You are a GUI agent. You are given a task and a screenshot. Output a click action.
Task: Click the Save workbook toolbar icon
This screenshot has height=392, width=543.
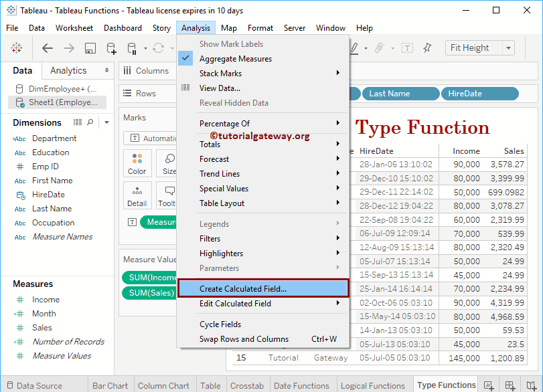tap(90, 48)
